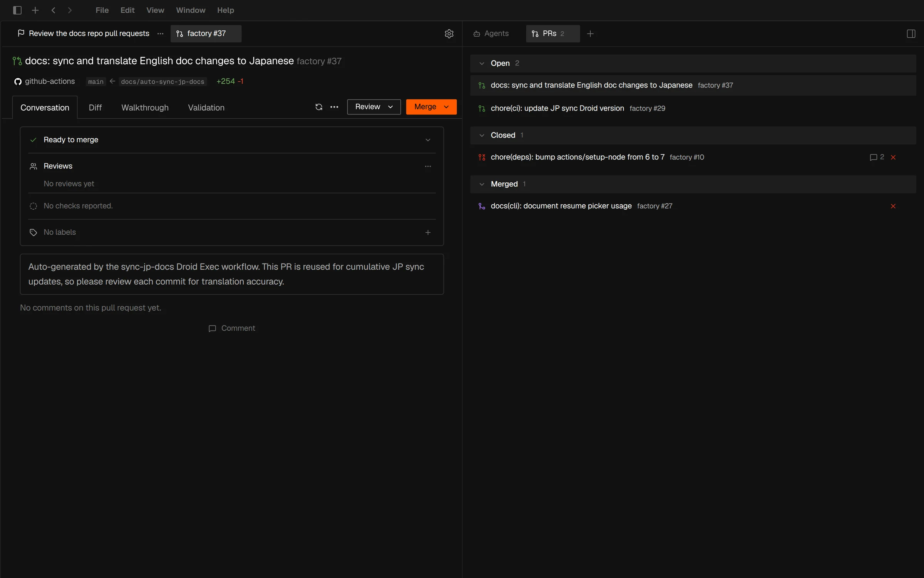Open the Window menu
The image size is (924, 578).
click(191, 10)
